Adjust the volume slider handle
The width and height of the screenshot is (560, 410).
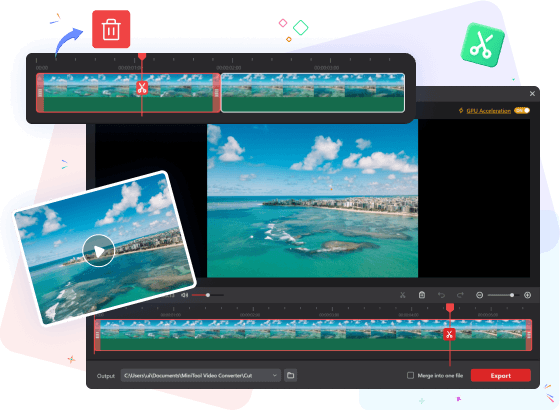[208, 295]
